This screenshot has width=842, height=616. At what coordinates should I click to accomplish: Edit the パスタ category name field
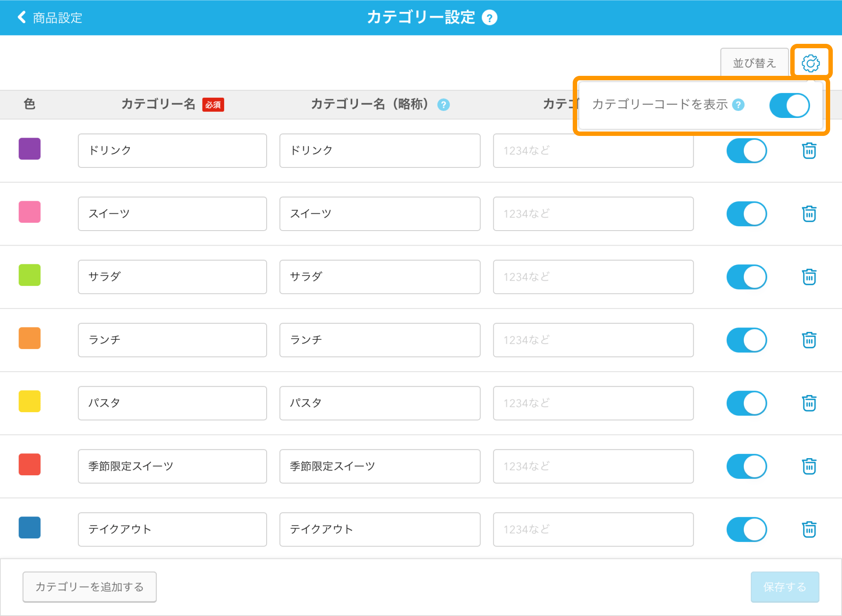coord(172,403)
